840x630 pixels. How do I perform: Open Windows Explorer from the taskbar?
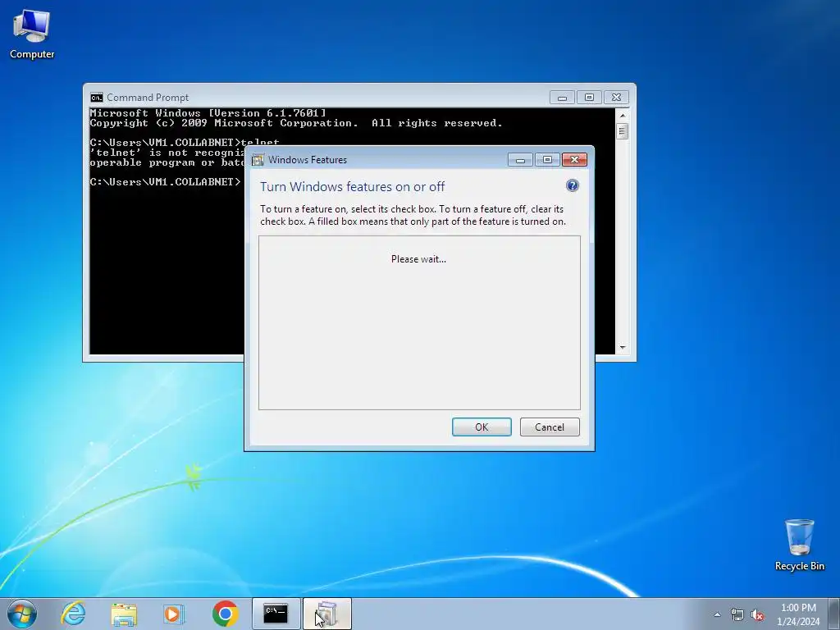coord(124,614)
